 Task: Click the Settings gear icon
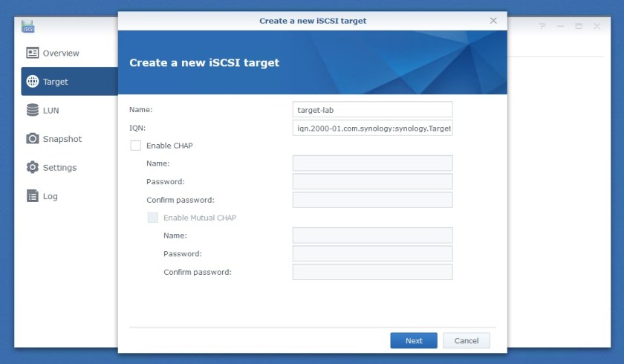32,167
